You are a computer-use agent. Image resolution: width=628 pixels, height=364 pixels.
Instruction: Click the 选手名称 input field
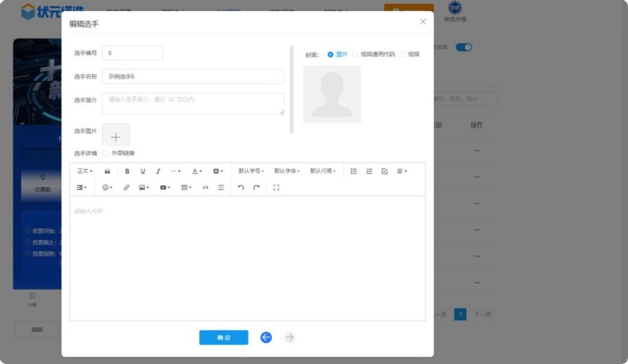point(193,76)
